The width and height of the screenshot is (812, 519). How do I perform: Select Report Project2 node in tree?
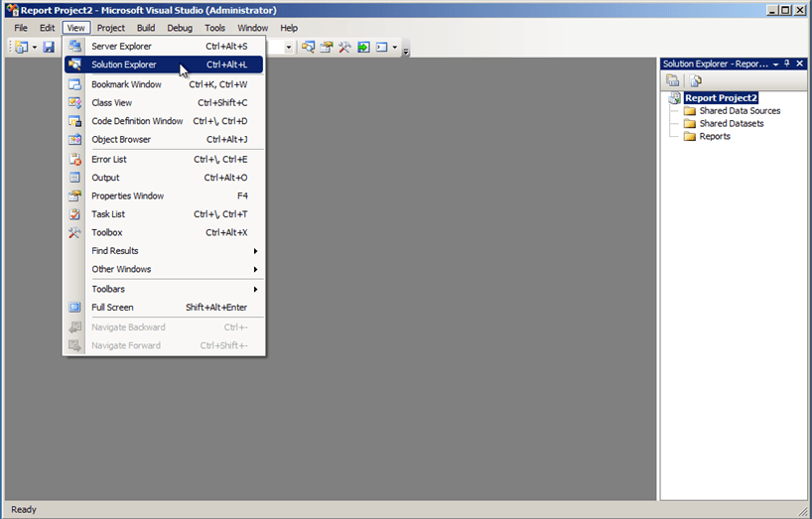pos(721,98)
